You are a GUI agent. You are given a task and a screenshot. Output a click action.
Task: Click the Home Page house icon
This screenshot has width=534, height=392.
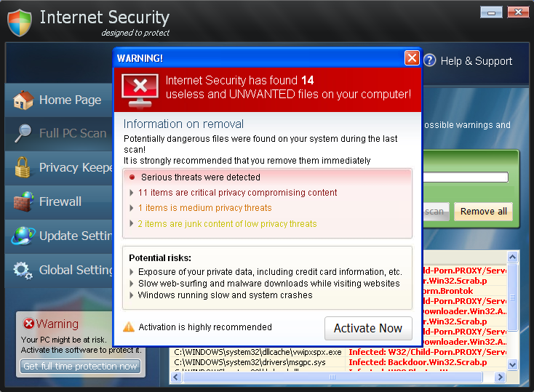click(23, 100)
